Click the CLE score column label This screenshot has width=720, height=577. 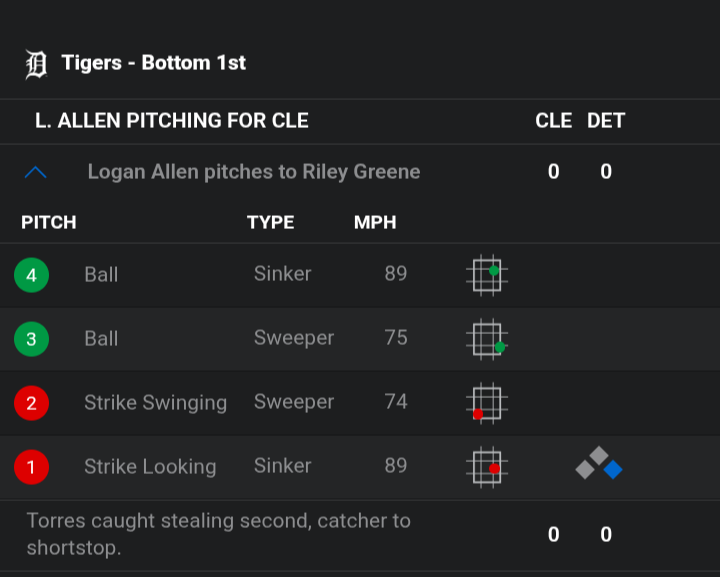[x=553, y=121]
